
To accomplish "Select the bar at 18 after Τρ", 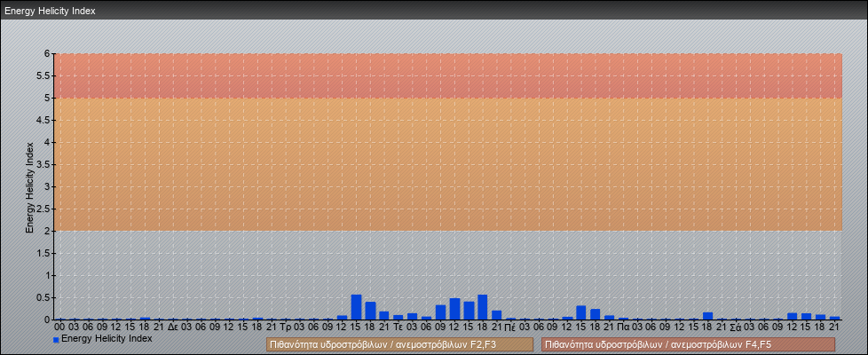I will 370,311.
